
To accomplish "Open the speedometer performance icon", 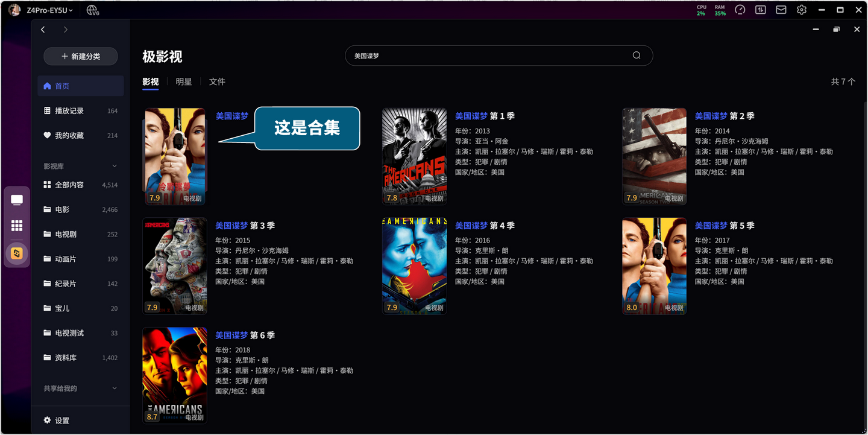I will pos(740,10).
